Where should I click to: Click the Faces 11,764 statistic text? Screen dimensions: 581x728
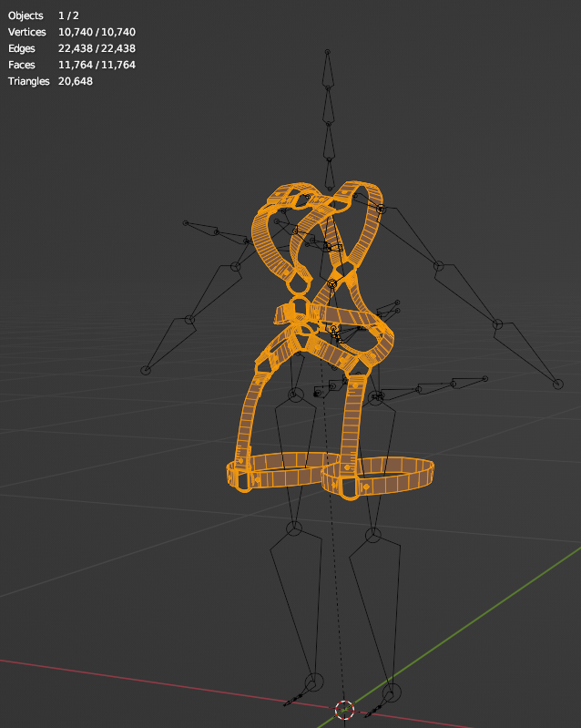72,65
